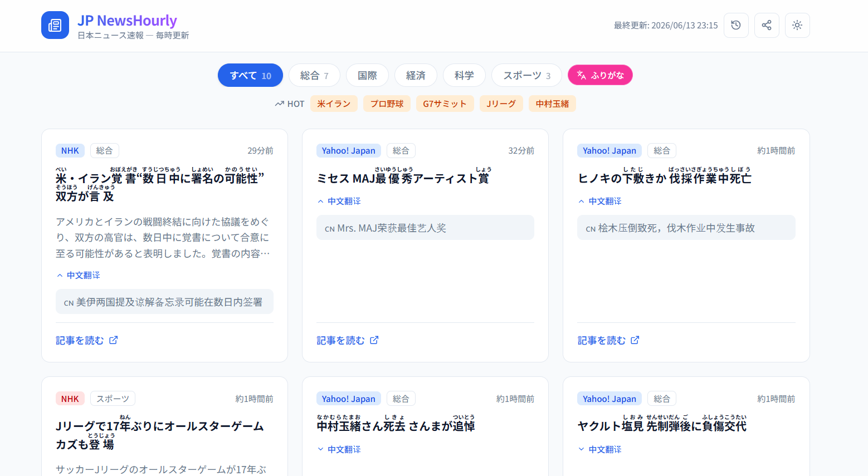Open the update history clock icon
Screen dimensions: 868x476
[736, 25]
